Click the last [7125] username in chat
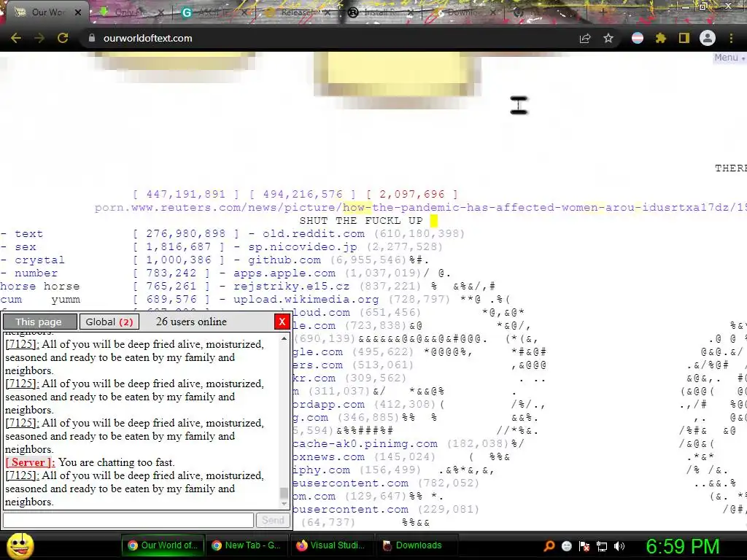 (22, 475)
